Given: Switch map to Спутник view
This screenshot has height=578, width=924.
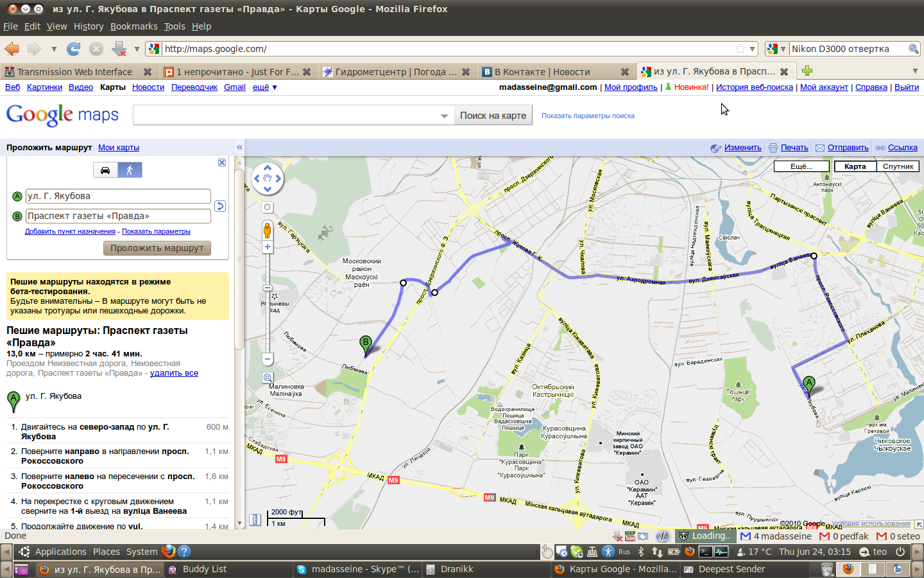Looking at the screenshot, I should 898,166.
